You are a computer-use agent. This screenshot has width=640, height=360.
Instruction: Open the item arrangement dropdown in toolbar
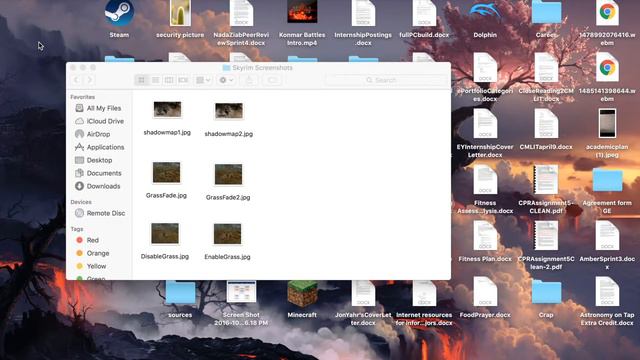tap(203, 80)
